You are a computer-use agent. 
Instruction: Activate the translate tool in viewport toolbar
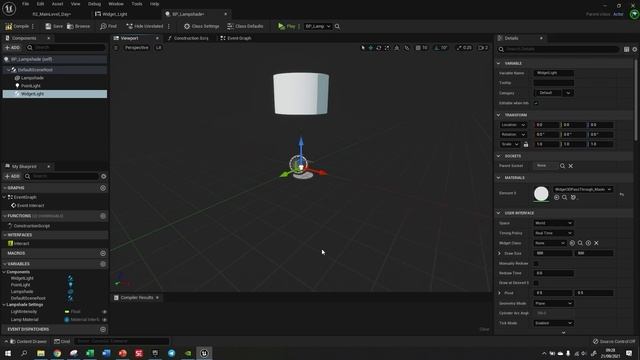[x=371, y=48]
